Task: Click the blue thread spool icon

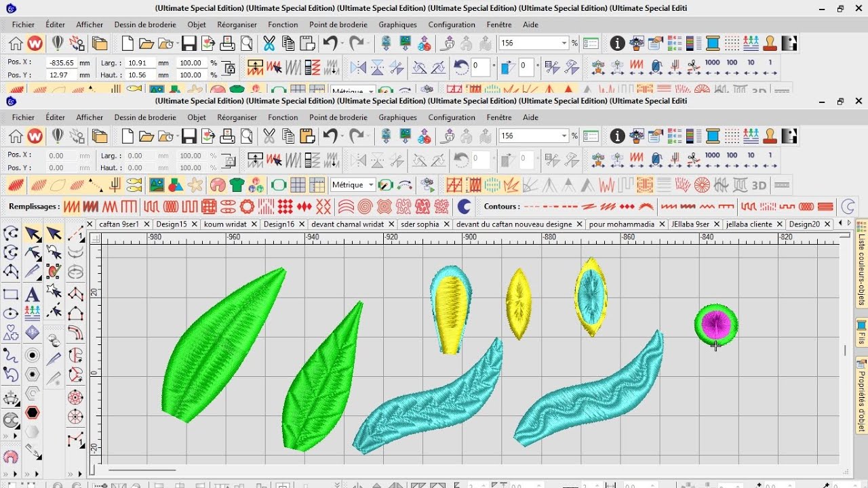Action: pyautogui.click(x=713, y=136)
